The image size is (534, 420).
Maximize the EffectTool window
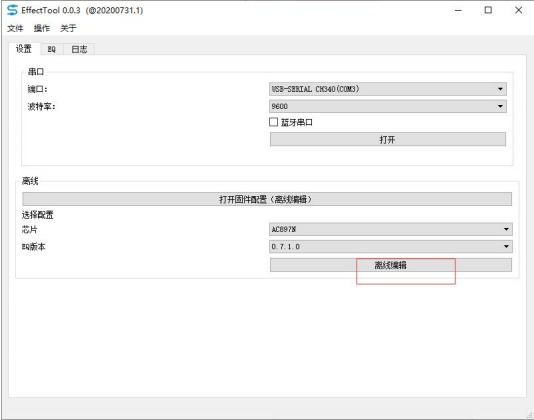[488, 10]
